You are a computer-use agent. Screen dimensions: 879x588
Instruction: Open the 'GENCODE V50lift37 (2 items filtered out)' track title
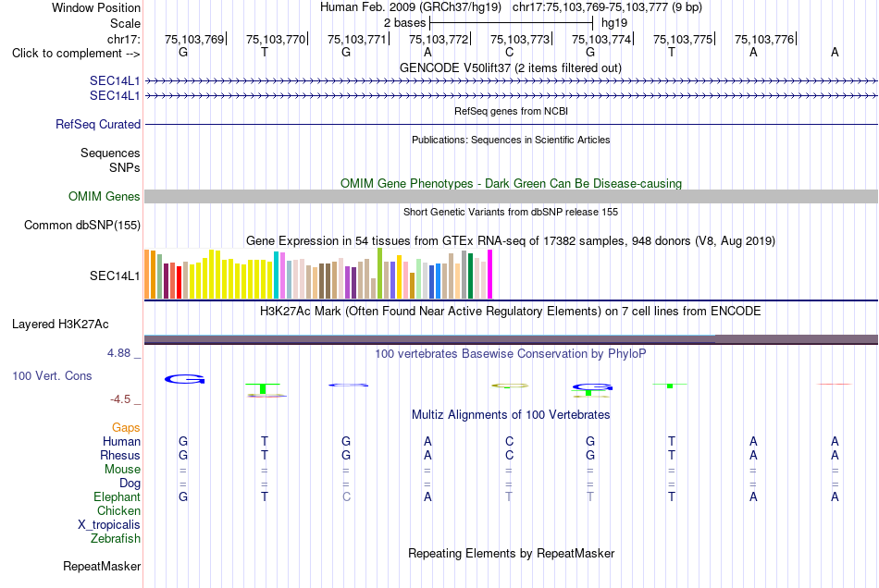511,67
